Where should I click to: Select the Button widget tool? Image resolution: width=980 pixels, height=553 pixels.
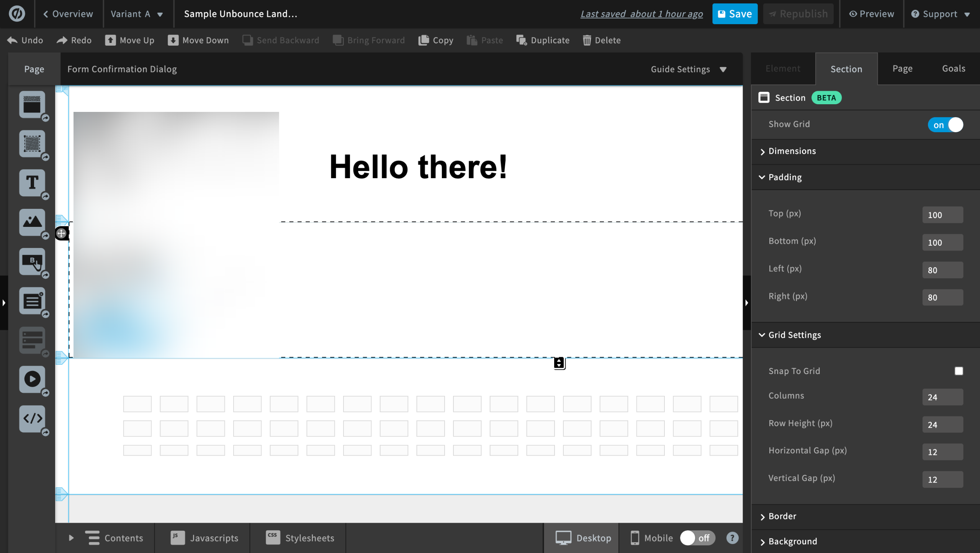(32, 262)
